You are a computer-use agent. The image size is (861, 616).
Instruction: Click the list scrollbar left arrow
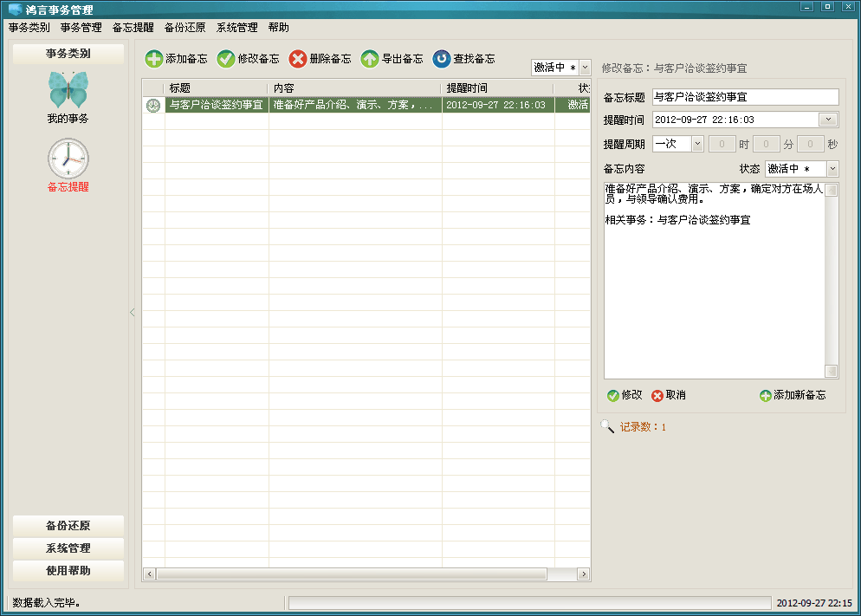click(x=149, y=574)
